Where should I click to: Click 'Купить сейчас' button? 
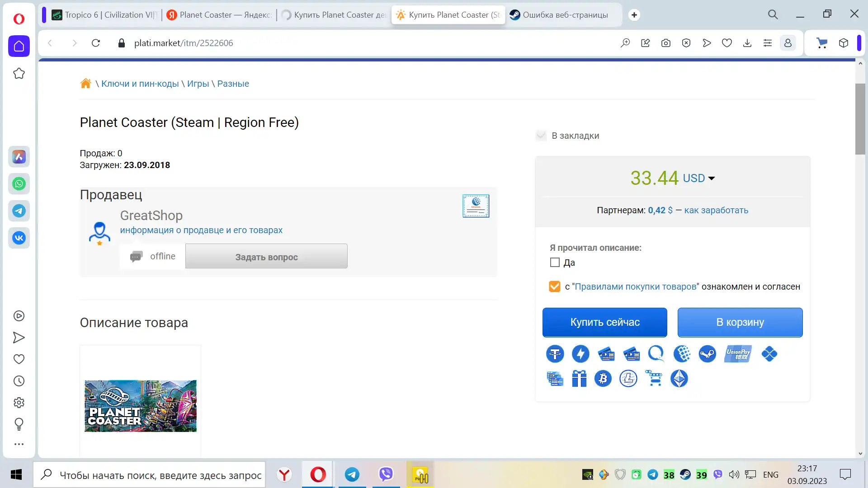(x=605, y=322)
